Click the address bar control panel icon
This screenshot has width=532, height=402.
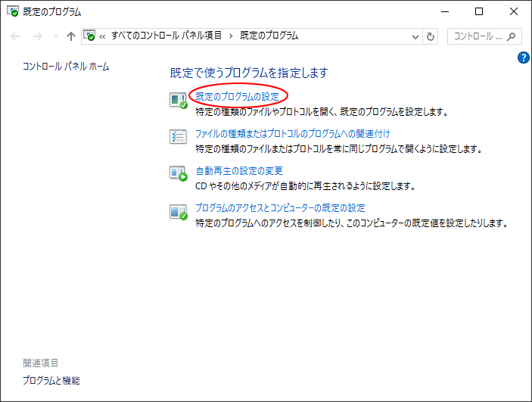(x=89, y=36)
